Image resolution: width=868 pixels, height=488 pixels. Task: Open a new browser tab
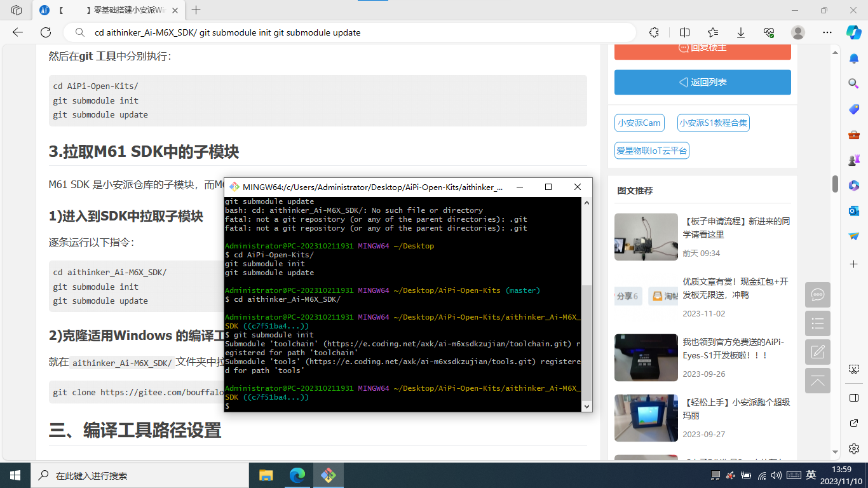coord(196,10)
